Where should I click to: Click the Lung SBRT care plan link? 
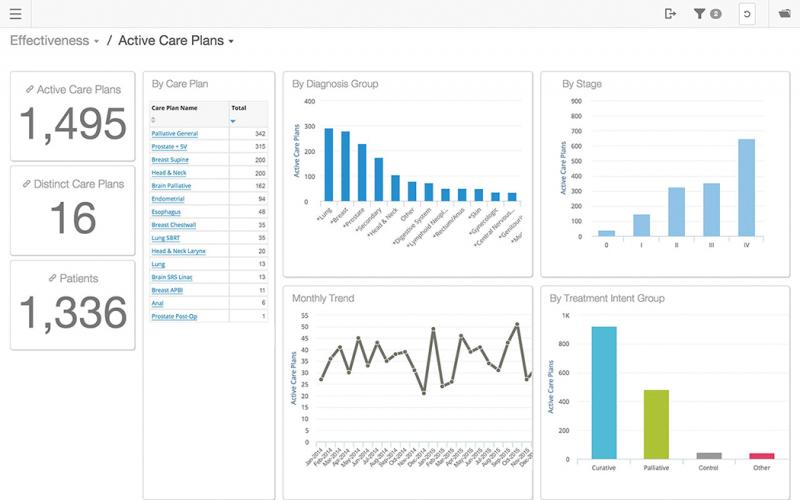pos(166,238)
